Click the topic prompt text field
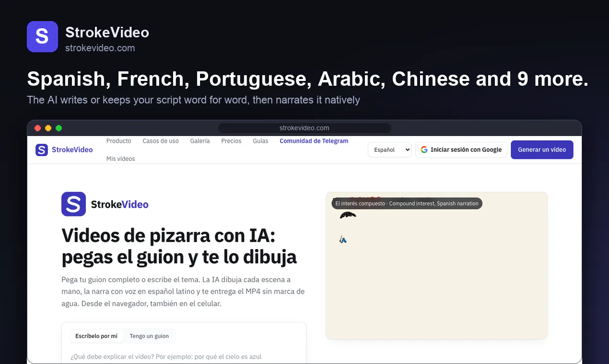This screenshot has height=364, width=609. [x=184, y=356]
